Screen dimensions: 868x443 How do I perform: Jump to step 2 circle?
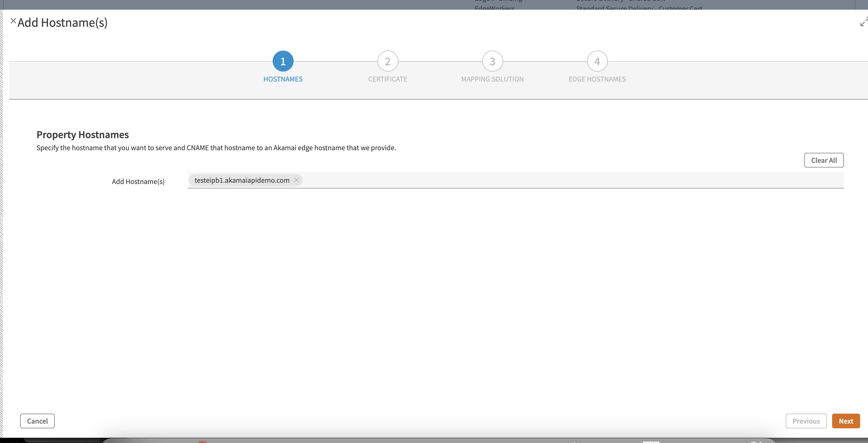pos(387,61)
